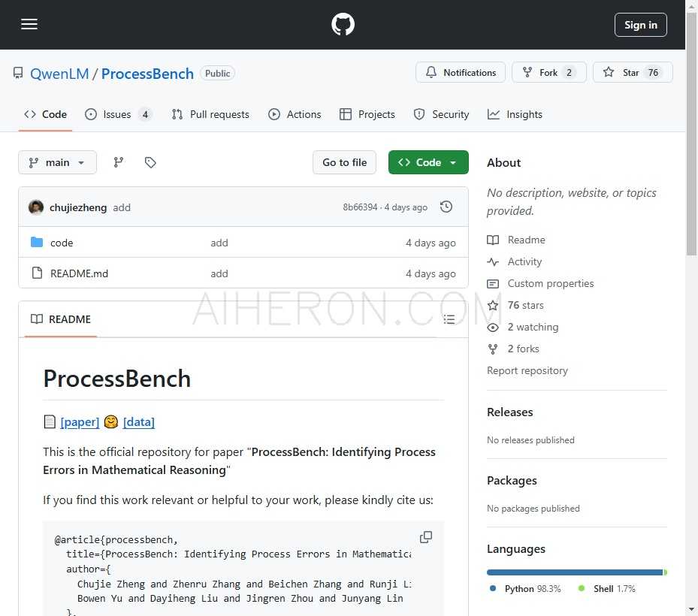Image resolution: width=698 pixels, height=616 pixels.
Task: Click the scrollbar down arrow
Action: (x=691, y=610)
